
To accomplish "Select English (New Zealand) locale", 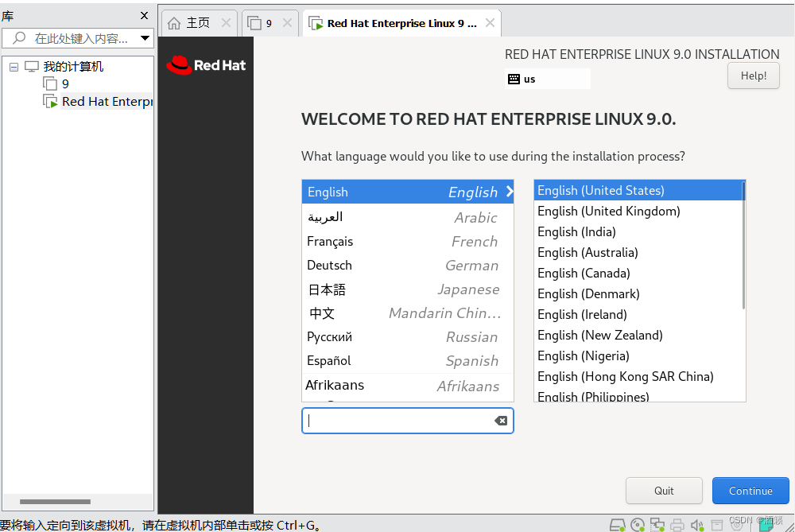I will pos(638,336).
